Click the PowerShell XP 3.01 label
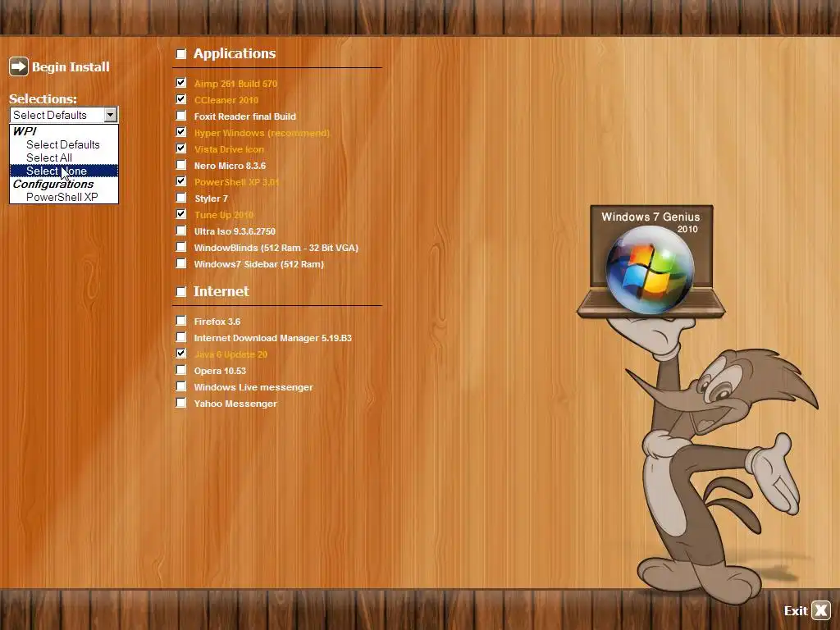 [236, 182]
